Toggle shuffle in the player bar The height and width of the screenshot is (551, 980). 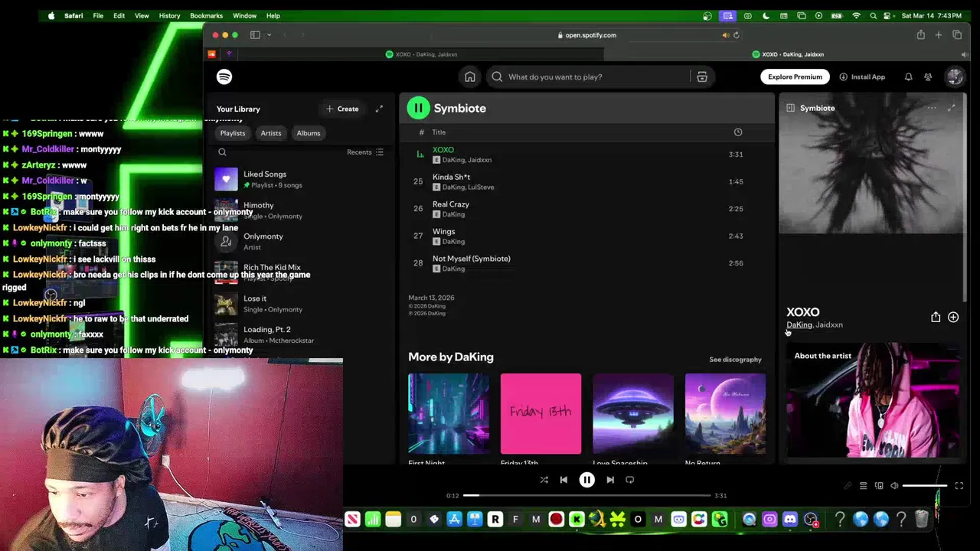544,480
